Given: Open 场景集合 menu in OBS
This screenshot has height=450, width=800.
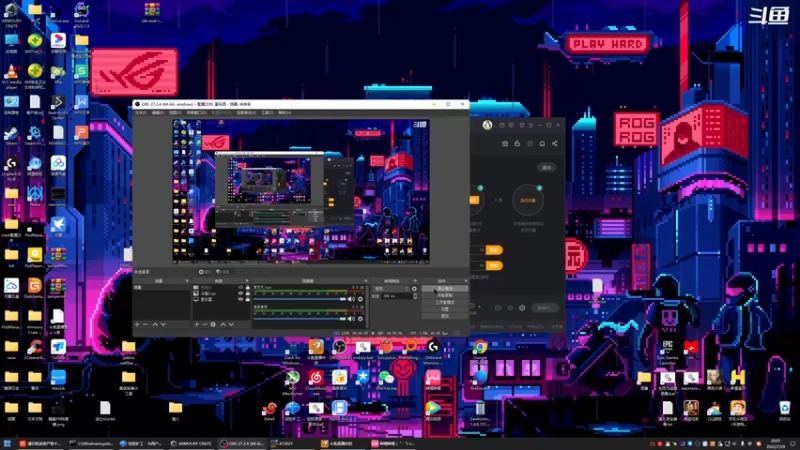Looking at the screenshot, I should pos(246,113).
